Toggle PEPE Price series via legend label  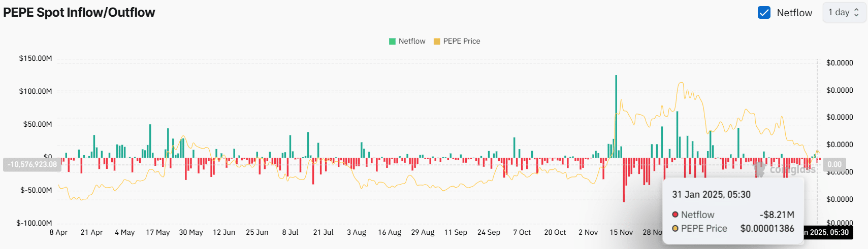click(x=461, y=41)
